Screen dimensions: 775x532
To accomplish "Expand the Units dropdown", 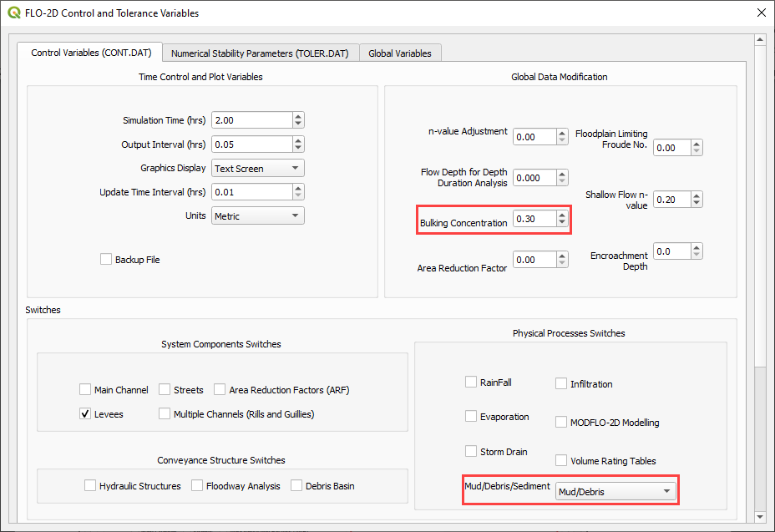I will pos(258,216).
